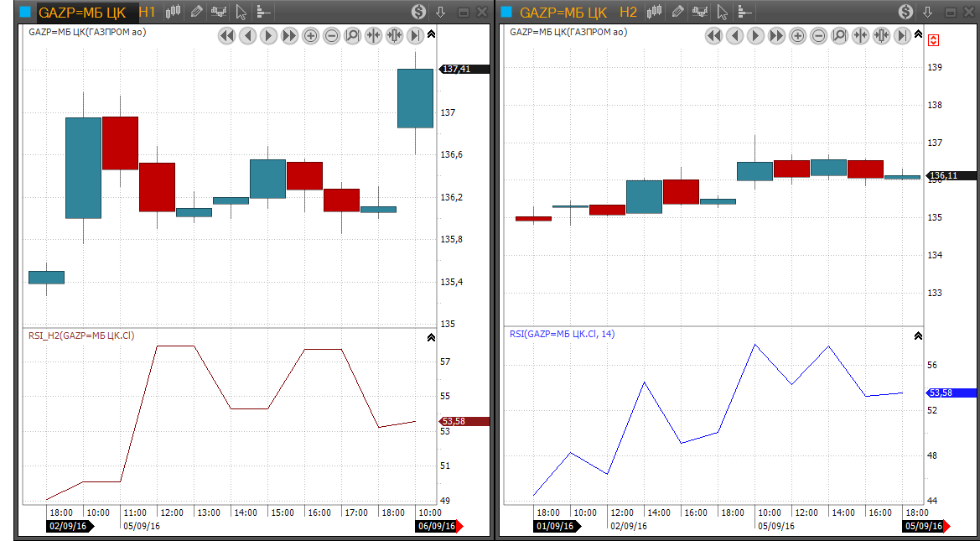Toggle the red vertical autoscale button in H2
The image size is (980, 541).
(x=934, y=39)
